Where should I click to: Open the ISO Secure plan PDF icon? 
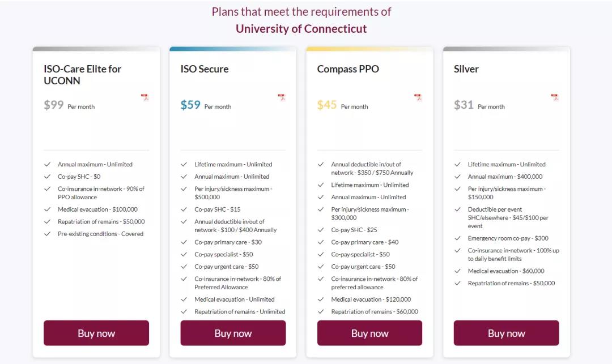click(281, 97)
